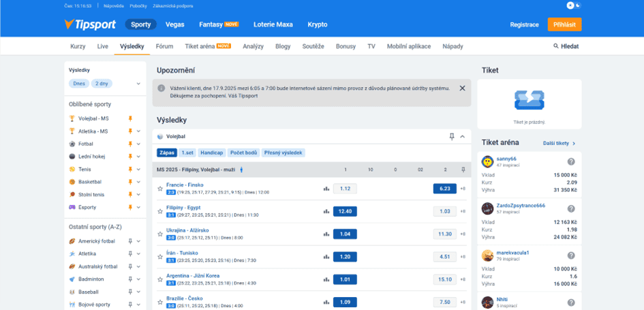Pin Badminton sport to favorites

point(130,279)
